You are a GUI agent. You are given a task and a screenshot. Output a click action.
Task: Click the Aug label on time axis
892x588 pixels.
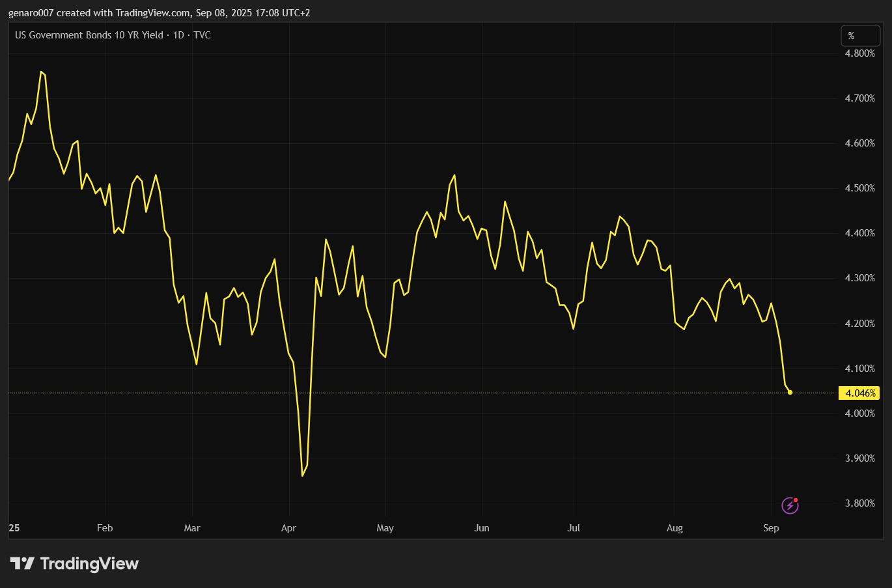[675, 528]
